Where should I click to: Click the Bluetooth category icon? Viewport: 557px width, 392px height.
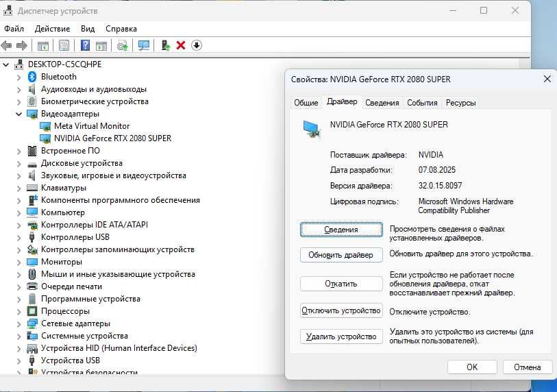point(32,77)
